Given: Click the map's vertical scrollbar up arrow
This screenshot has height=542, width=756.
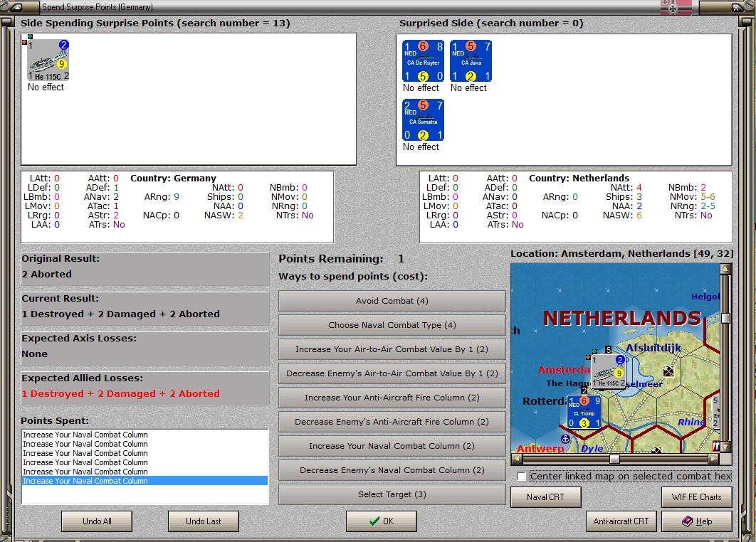Looking at the screenshot, I should pos(725,268).
